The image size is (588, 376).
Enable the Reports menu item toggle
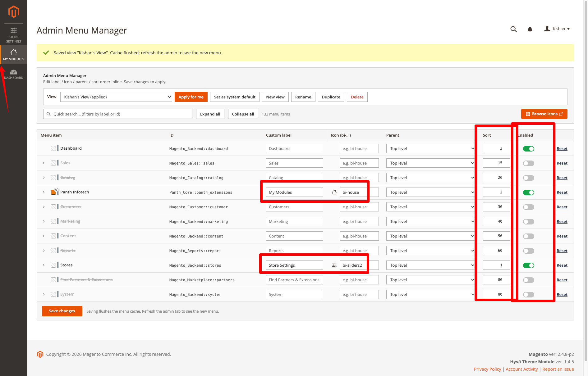pyautogui.click(x=528, y=251)
